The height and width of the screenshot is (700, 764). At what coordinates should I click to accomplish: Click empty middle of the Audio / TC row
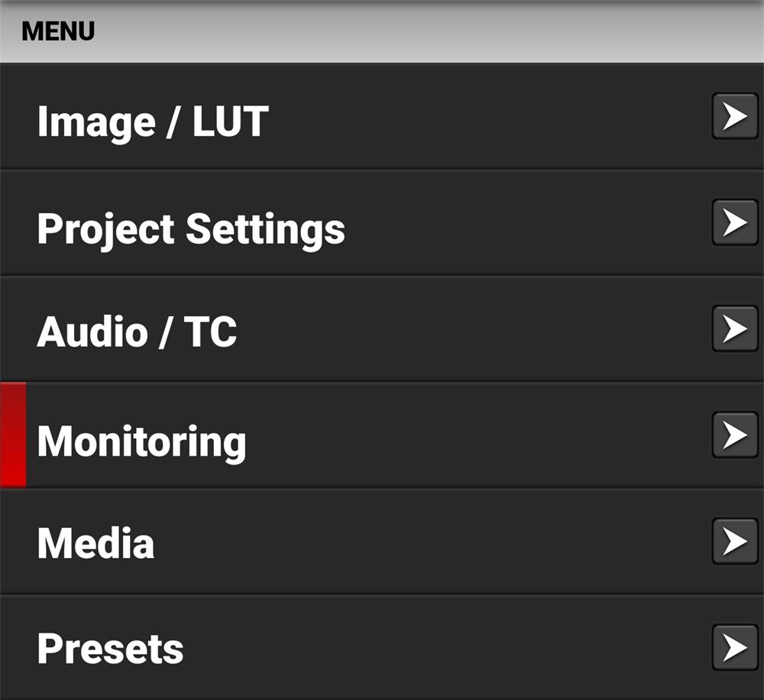pyautogui.click(x=474, y=329)
